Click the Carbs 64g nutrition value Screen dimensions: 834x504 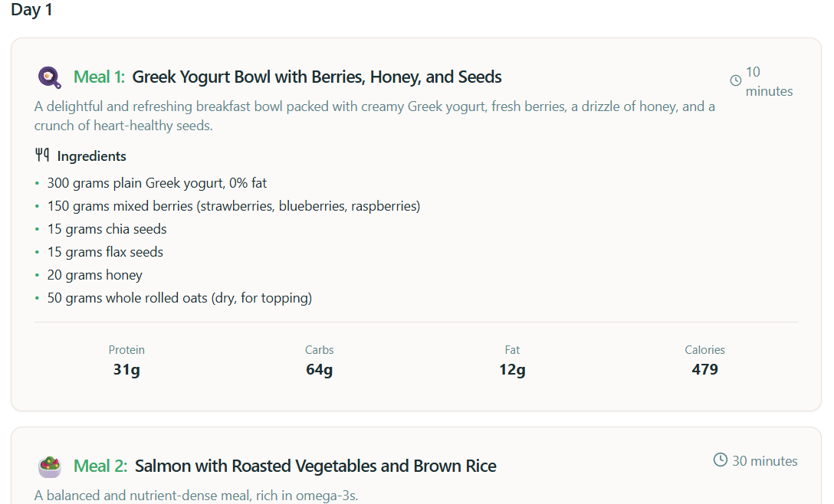[x=319, y=369]
